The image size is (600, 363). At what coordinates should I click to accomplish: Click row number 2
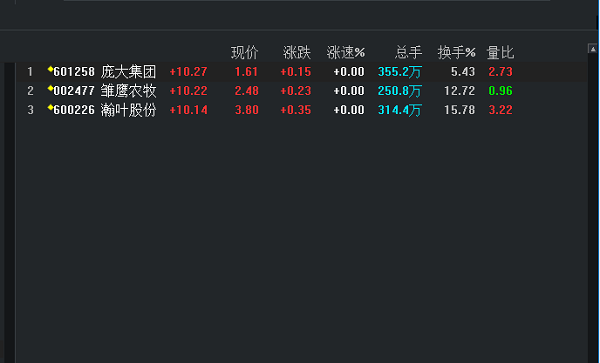30,91
